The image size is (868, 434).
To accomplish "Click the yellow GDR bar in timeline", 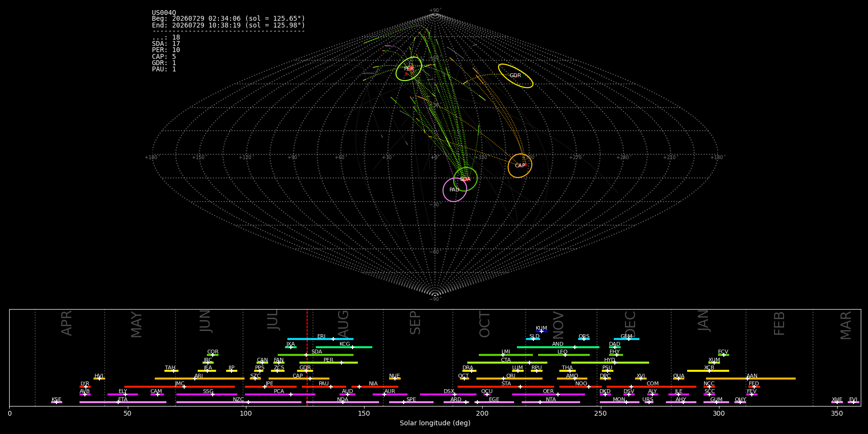I will (x=305, y=371).
